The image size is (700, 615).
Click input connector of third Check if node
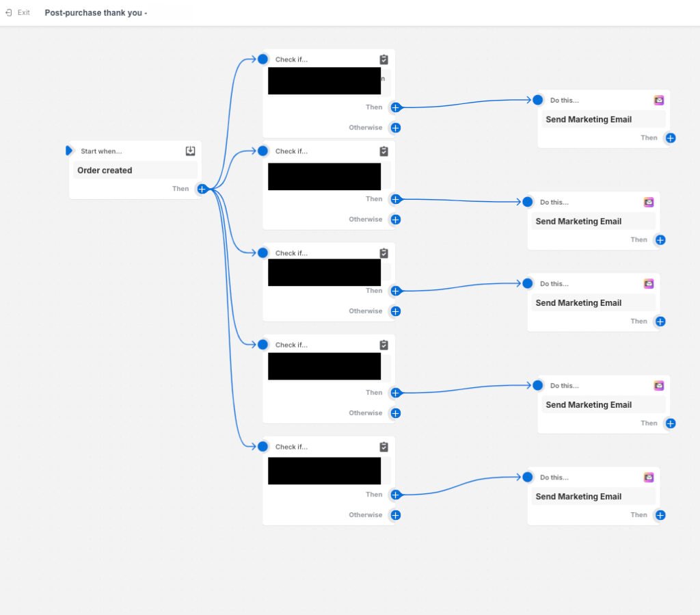coord(263,253)
